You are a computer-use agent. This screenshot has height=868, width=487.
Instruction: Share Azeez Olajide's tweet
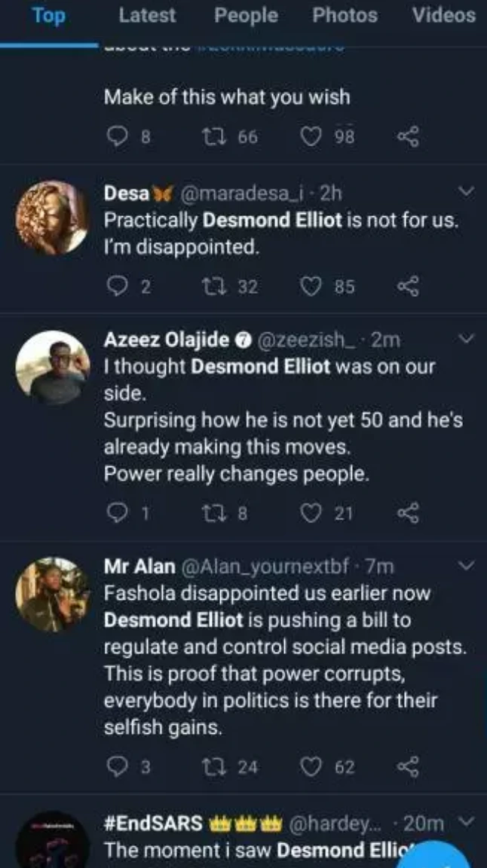click(407, 513)
